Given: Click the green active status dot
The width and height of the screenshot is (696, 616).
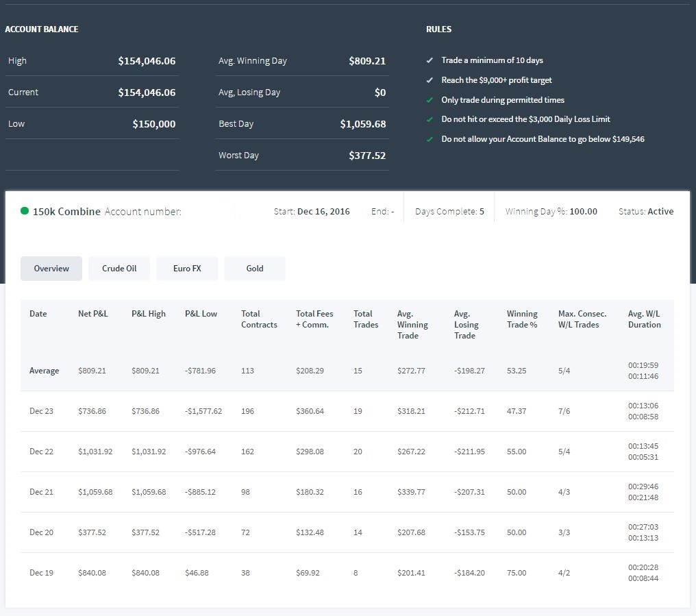Looking at the screenshot, I should (25, 211).
